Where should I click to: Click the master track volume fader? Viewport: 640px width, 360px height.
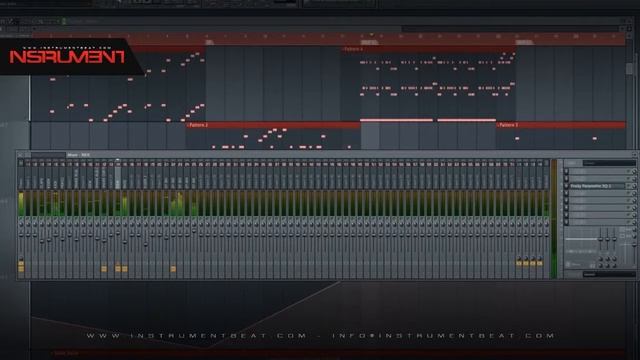21,236
